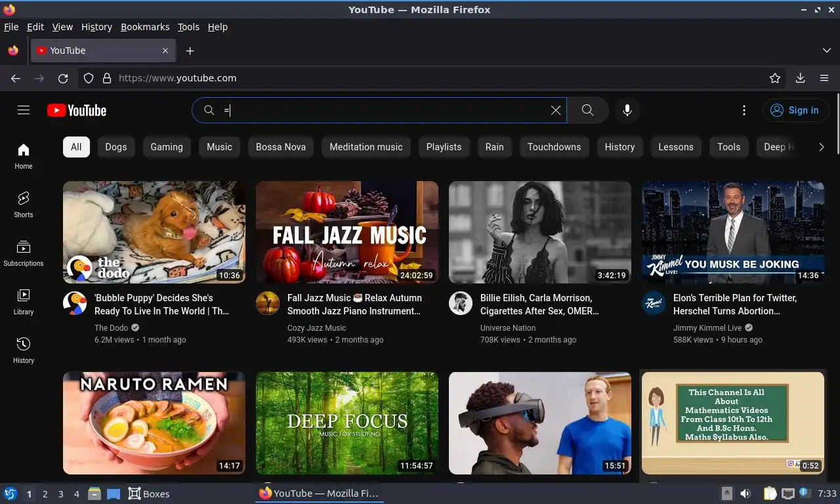Image resolution: width=840 pixels, height=504 pixels.
Task: Show more filter chips with right chevron
Action: (821, 147)
